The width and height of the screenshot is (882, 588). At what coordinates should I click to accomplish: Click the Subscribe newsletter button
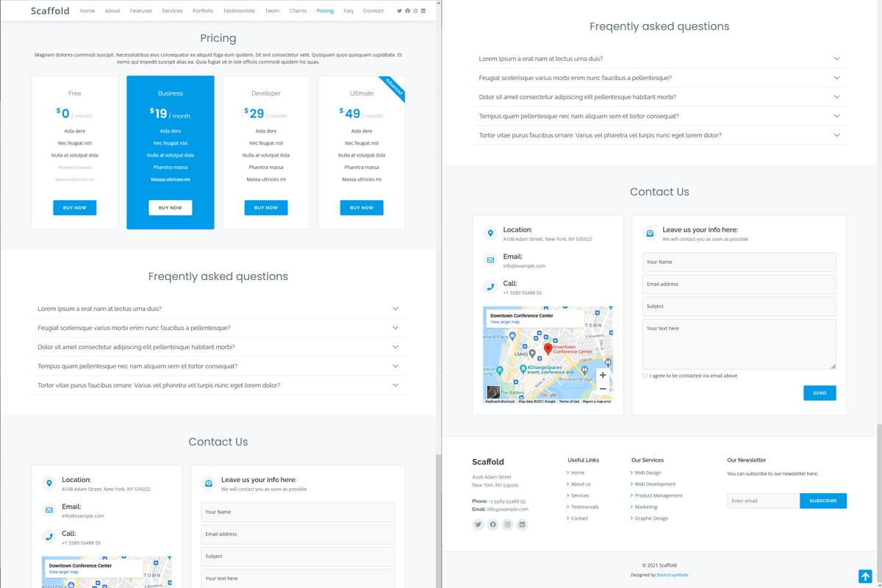point(823,501)
